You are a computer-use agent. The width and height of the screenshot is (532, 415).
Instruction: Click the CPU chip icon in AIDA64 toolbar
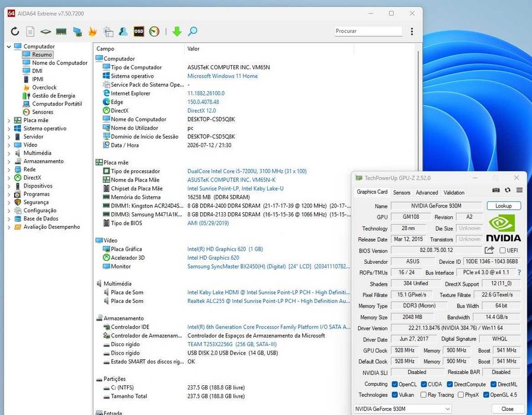click(46, 31)
